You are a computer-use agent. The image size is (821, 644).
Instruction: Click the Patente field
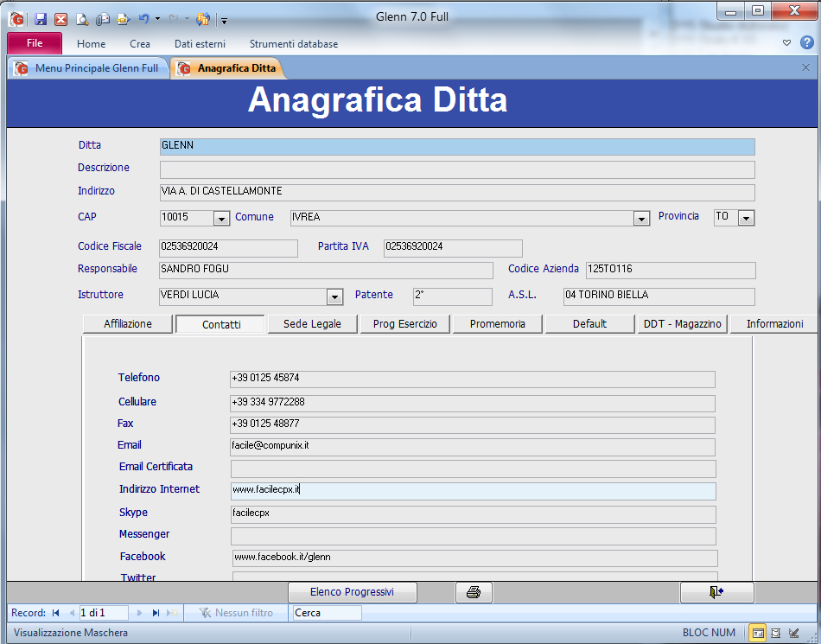point(452,296)
